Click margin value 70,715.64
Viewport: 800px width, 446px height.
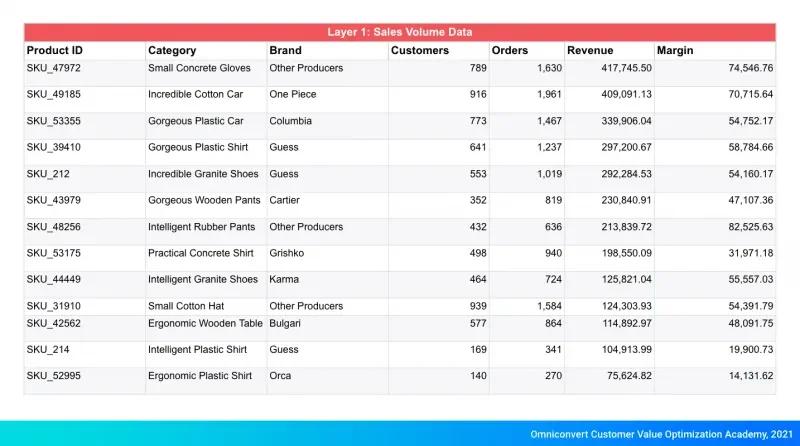point(751,94)
